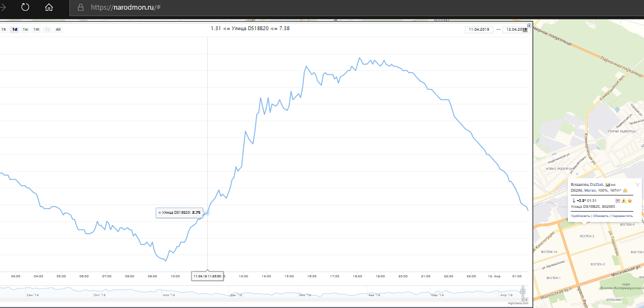Click the Приблизить link

(581, 216)
